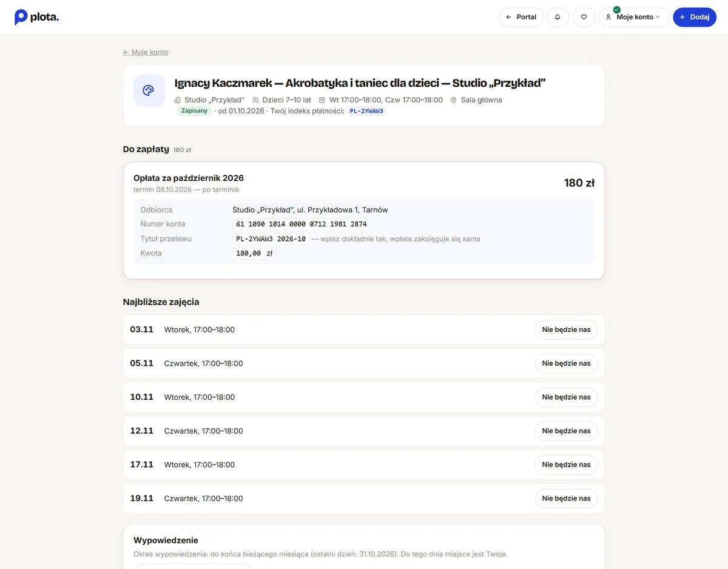Open the Moje konto dropdown
728x569 pixels.
(x=634, y=17)
